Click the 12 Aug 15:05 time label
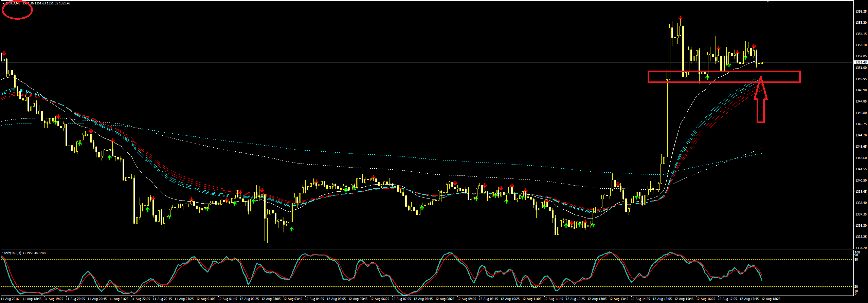The width and height of the screenshot is (868, 303). click(x=662, y=299)
